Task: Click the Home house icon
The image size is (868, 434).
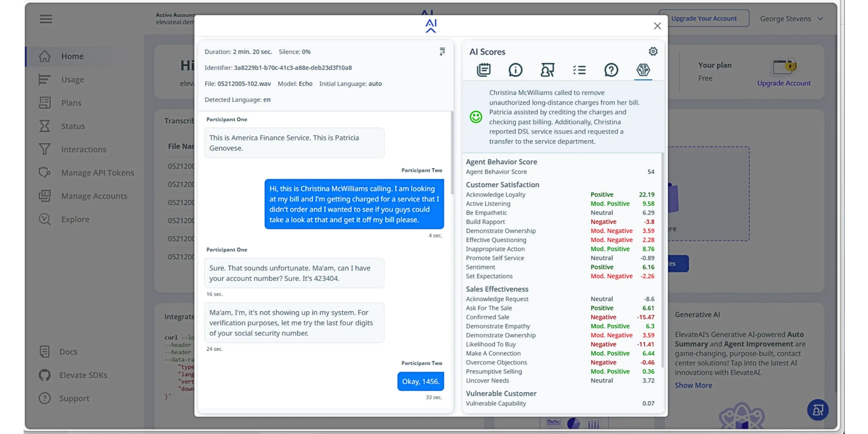Action: tap(44, 56)
